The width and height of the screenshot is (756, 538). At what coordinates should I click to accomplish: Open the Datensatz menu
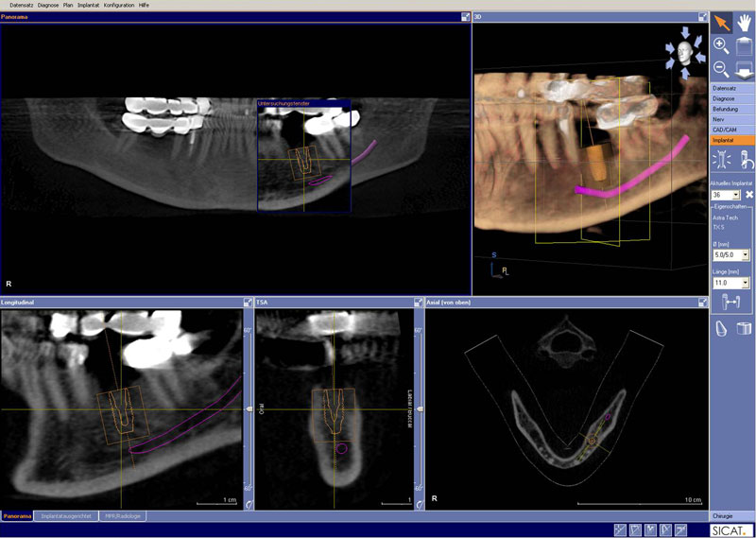[x=21, y=5]
